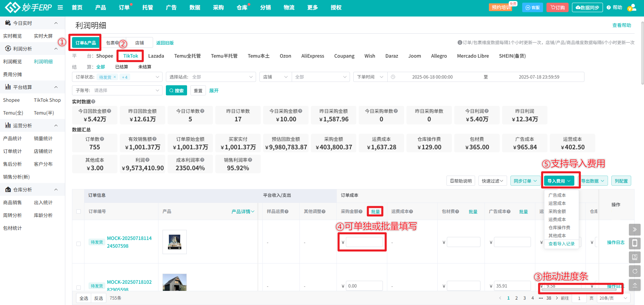Click the 订购 cart button

(x=558, y=7)
